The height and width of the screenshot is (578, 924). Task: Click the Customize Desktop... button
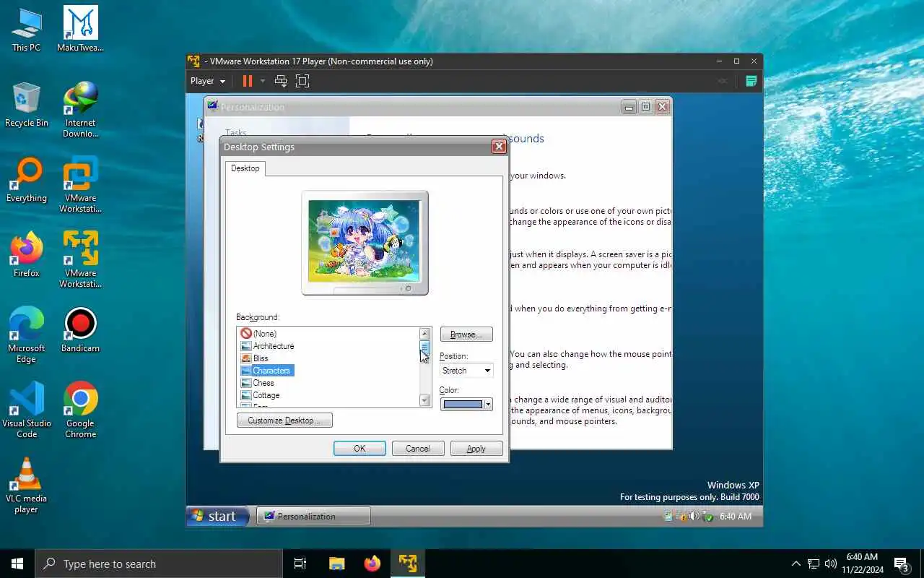point(284,420)
